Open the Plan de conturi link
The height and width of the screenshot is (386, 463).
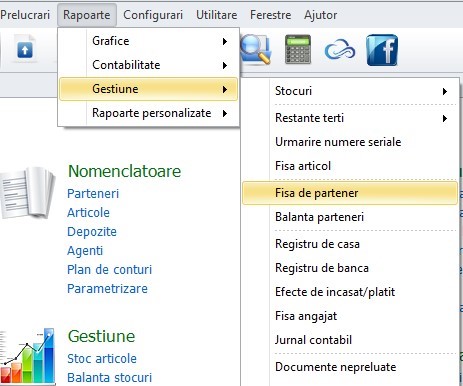coord(109,270)
